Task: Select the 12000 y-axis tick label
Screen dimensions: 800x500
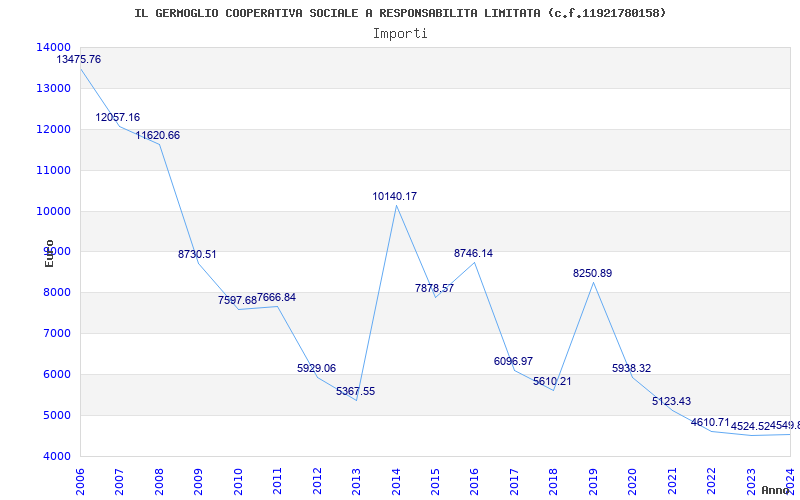Action: coord(53,129)
